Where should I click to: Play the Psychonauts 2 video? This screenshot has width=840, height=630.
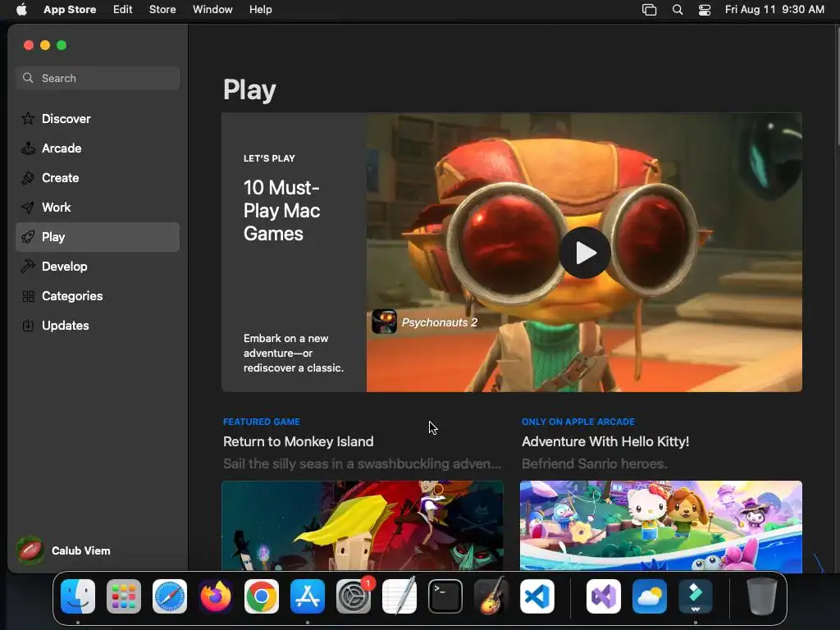point(584,253)
